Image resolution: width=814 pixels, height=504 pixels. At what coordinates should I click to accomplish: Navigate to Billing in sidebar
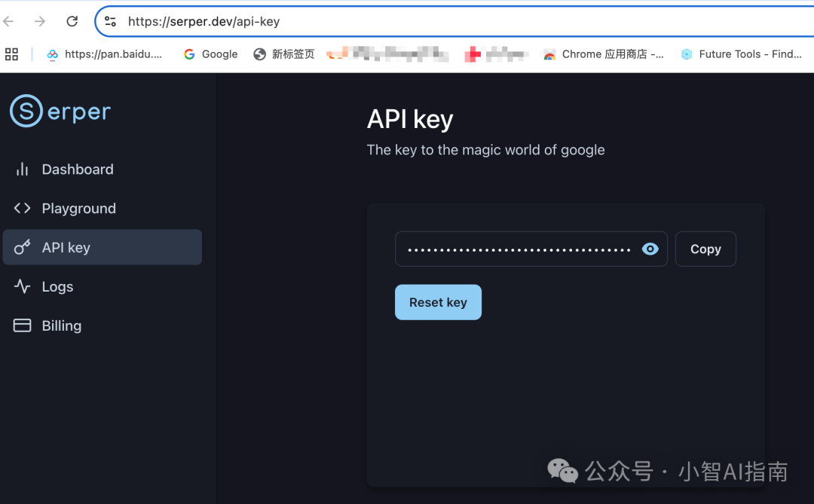[62, 326]
